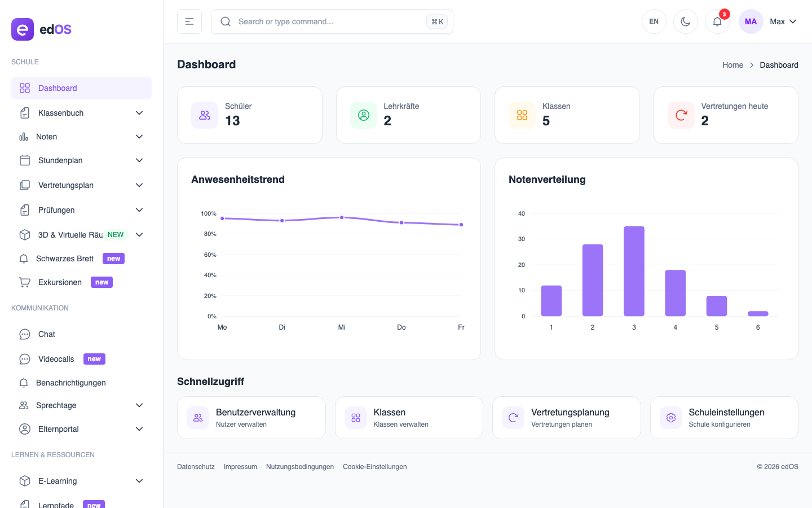
Task: Expand the Klassenbuch menu
Action: 82,113
